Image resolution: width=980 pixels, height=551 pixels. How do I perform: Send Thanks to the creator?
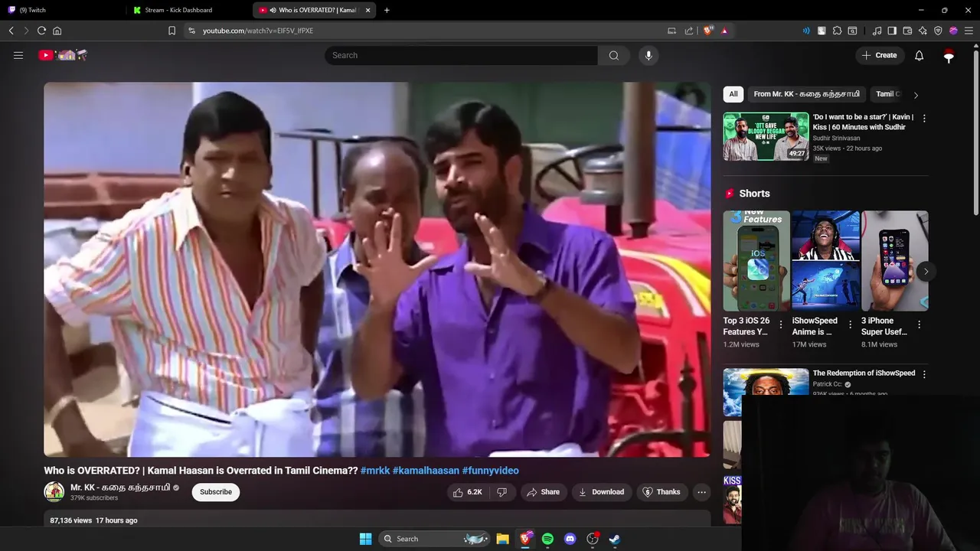click(661, 492)
